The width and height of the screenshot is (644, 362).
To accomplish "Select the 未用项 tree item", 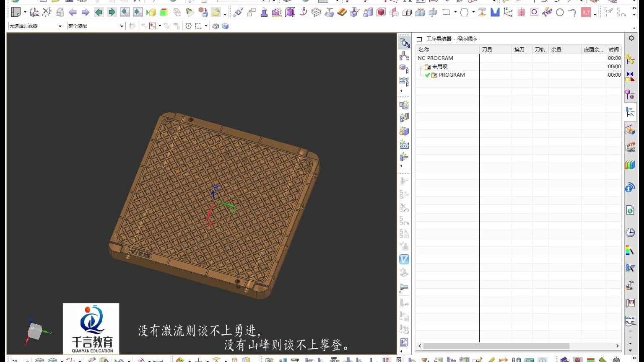I will pyautogui.click(x=439, y=67).
